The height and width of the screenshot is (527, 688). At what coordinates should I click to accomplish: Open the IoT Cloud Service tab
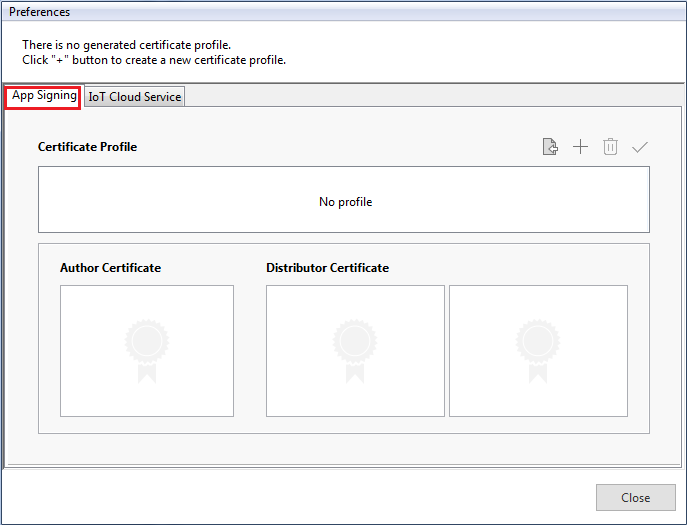(x=135, y=97)
